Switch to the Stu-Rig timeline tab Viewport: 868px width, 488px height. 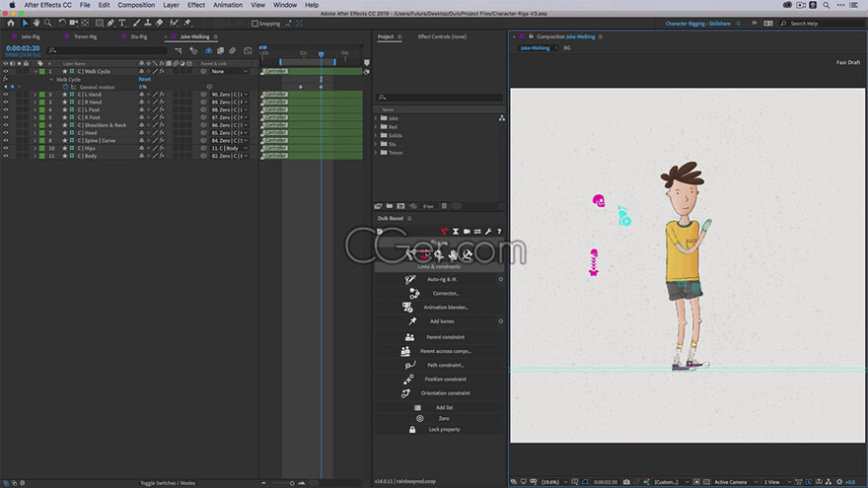[x=139, y=36]
